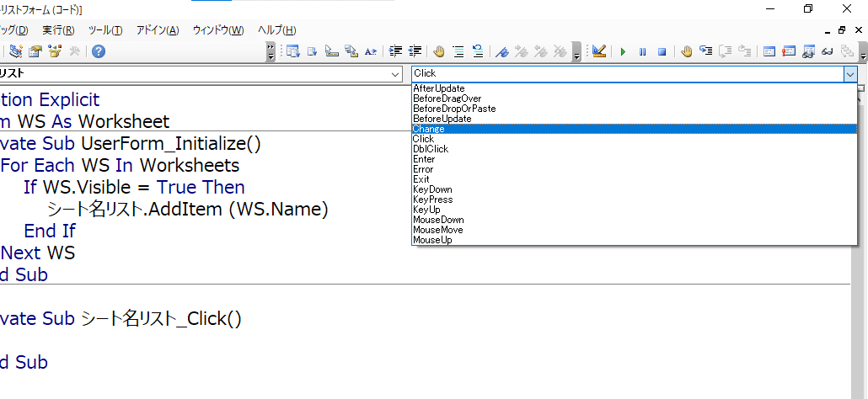Open the ツール(T) menu

105,30
